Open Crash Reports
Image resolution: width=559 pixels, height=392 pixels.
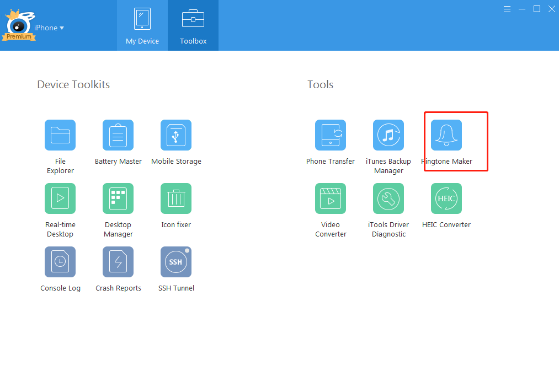(x=118, y=262)
